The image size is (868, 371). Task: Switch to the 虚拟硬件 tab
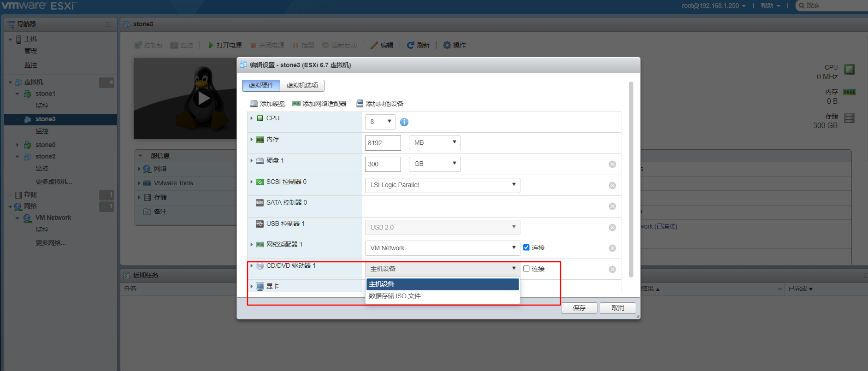[x=261, y=86]
